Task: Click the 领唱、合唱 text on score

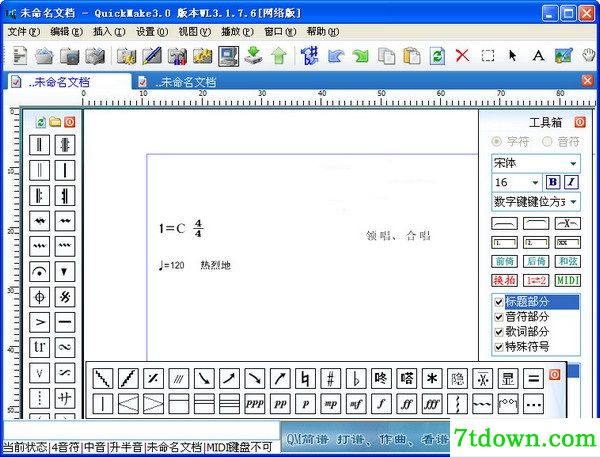Action: point(398,235)
